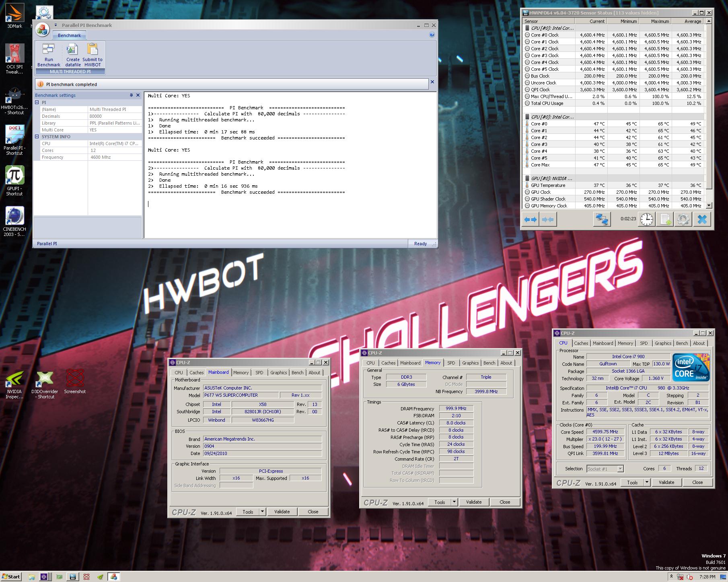Viewport: 728px width, 582px height.
Task: Click HWiNFO collapse columns arrows button
Action: 547,219
